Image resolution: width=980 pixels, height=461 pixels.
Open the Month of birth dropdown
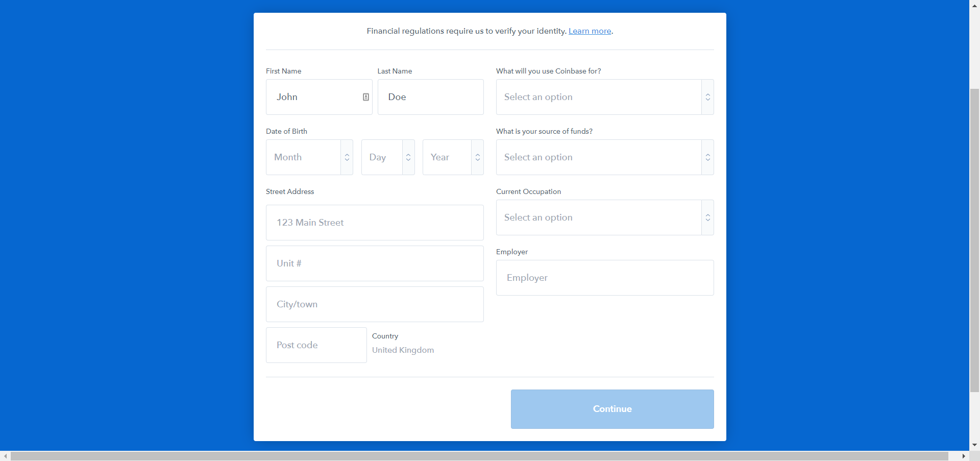point(309,157)
